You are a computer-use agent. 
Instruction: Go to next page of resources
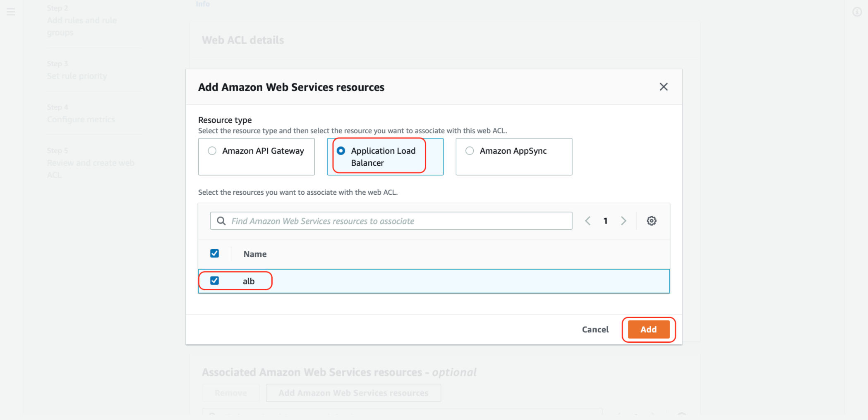point(623,221)
